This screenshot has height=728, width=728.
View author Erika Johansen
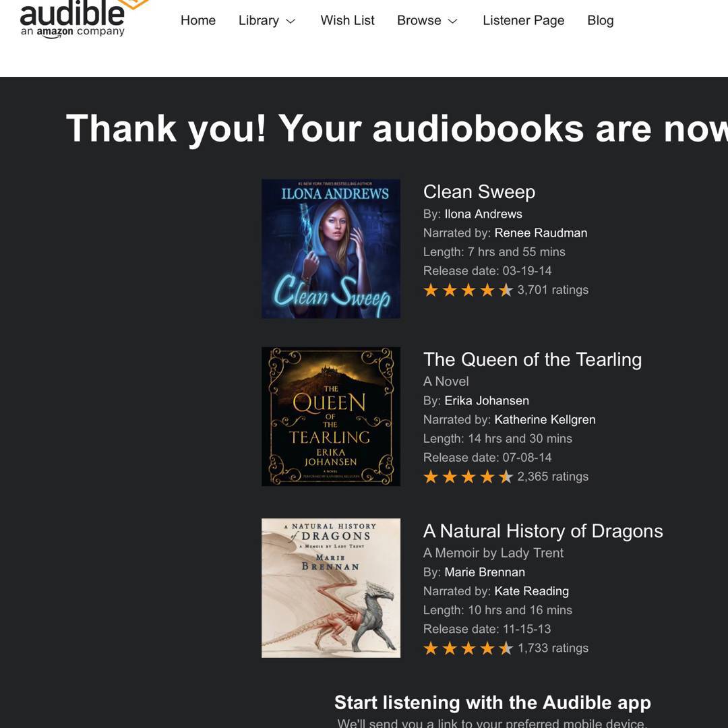point(487,400)
